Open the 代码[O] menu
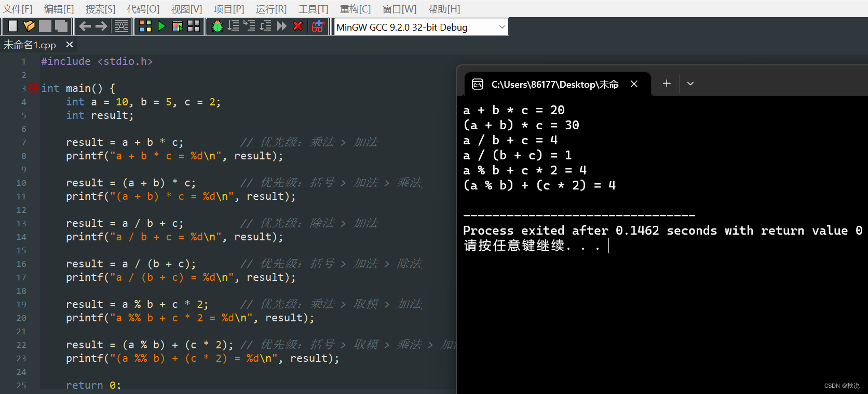This screenshot has height=394, width=868. coord(143,9)
